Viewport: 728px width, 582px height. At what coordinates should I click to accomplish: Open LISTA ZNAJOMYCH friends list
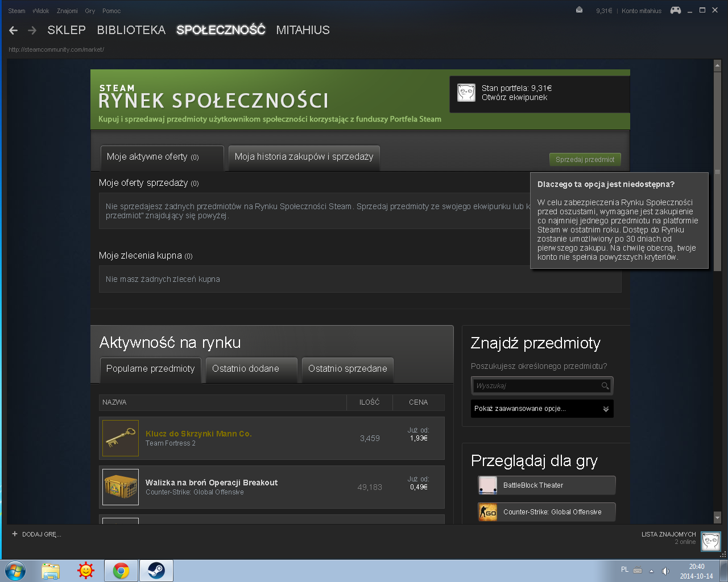pyautogui.click(x=669, y=534)
